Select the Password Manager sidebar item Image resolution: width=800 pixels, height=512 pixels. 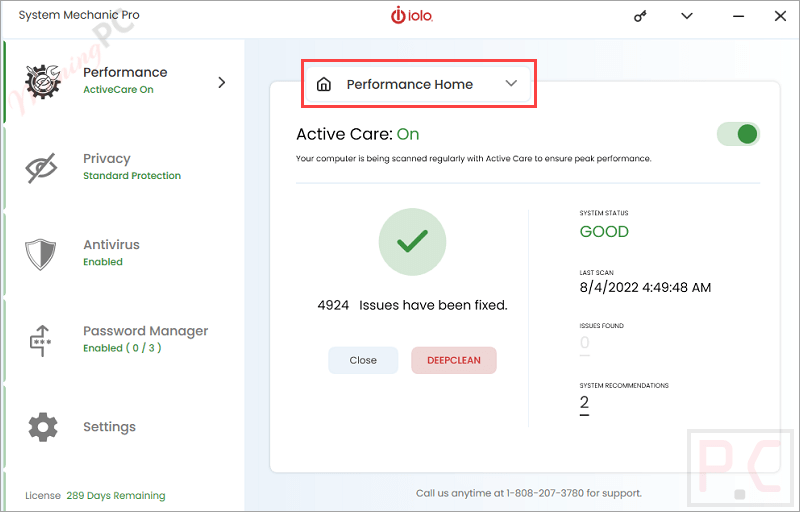[x=125, y=340]
